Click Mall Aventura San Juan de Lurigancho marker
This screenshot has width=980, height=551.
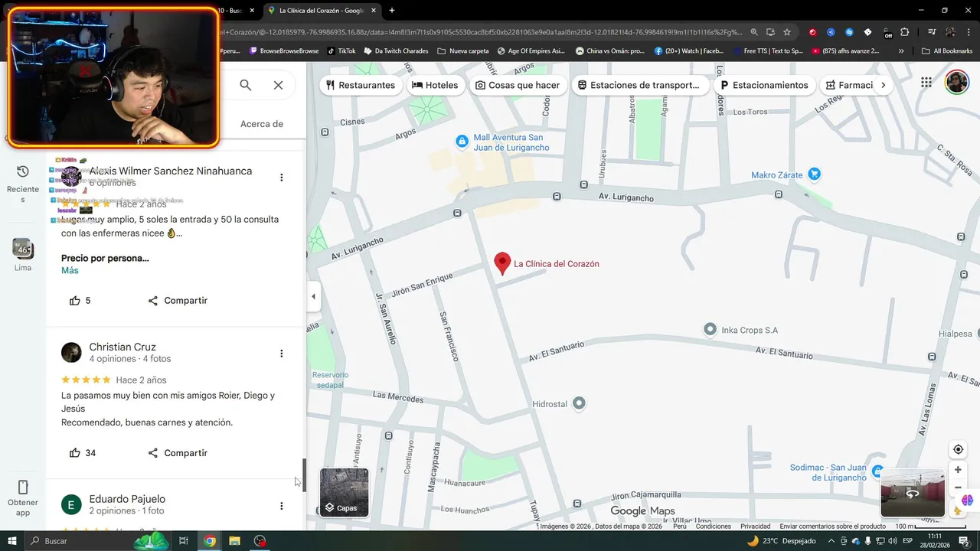click(462, 141)
